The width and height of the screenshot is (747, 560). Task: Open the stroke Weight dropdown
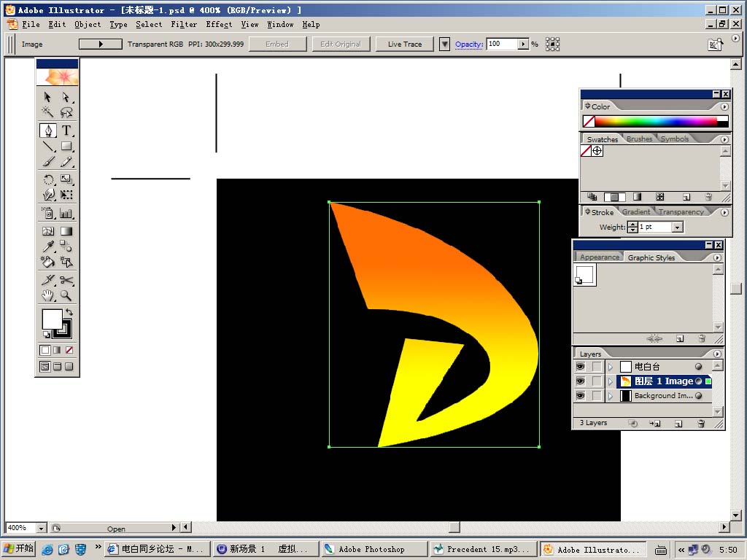[678, 227]
